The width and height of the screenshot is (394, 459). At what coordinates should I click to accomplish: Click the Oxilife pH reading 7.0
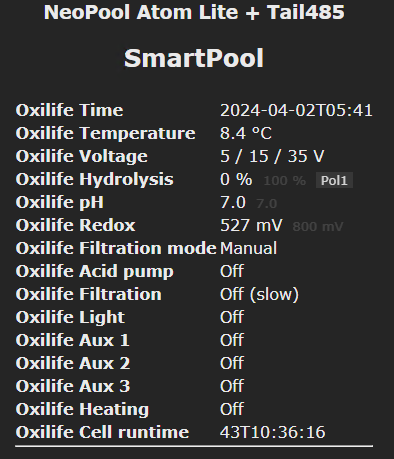(x=233, y=202)
